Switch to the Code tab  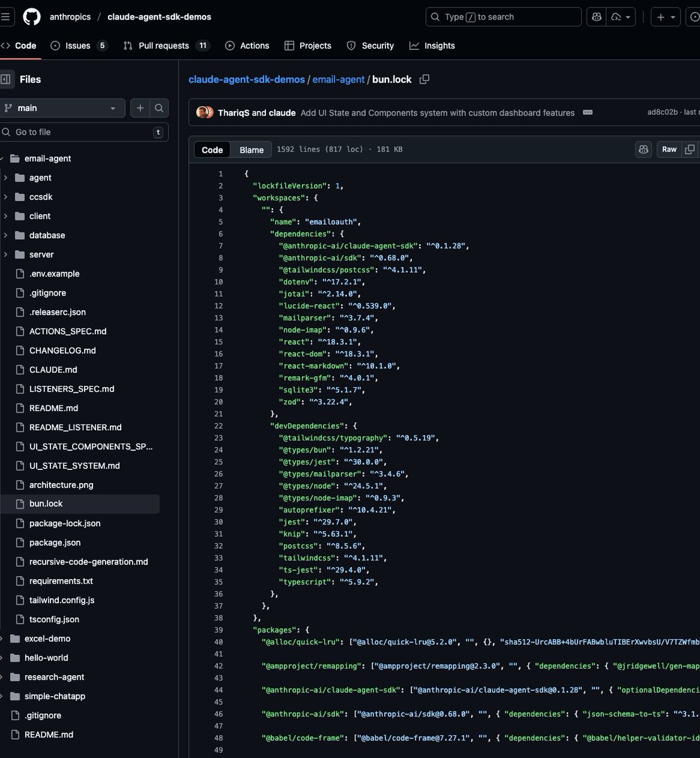(20, 45)
